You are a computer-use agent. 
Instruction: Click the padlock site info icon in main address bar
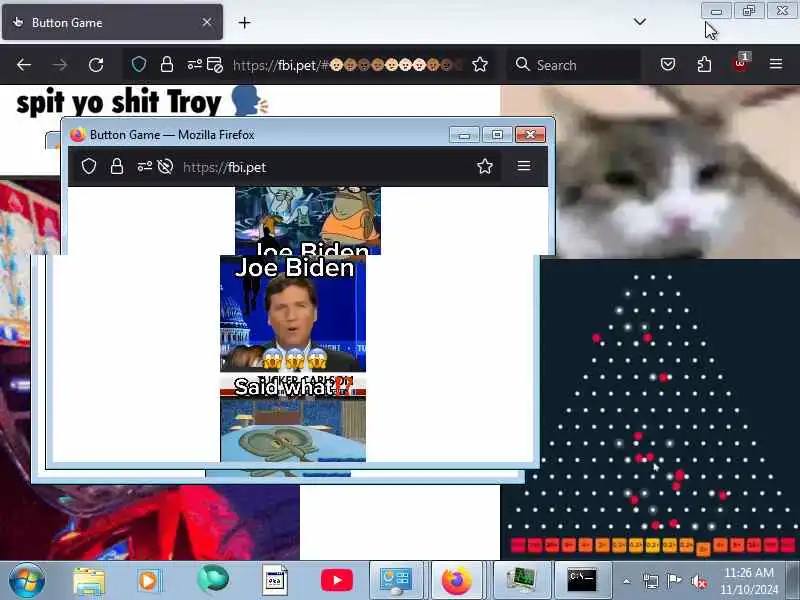pos(167,64)
